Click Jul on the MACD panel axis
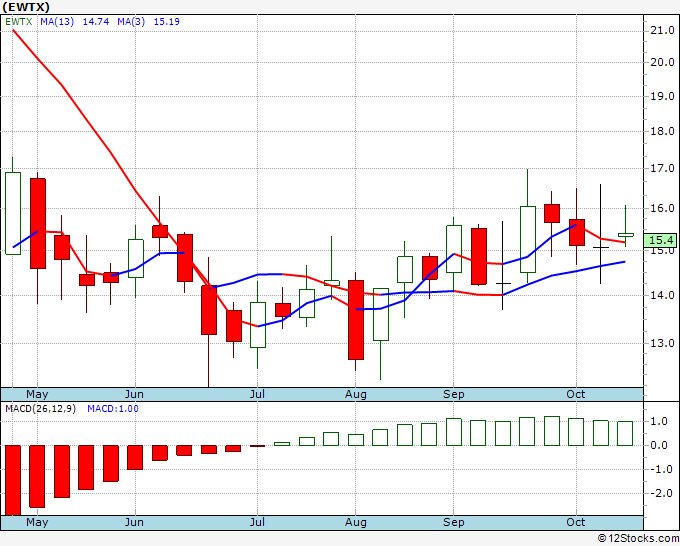Viewport: 680px width, 546px height. point(257,522)
